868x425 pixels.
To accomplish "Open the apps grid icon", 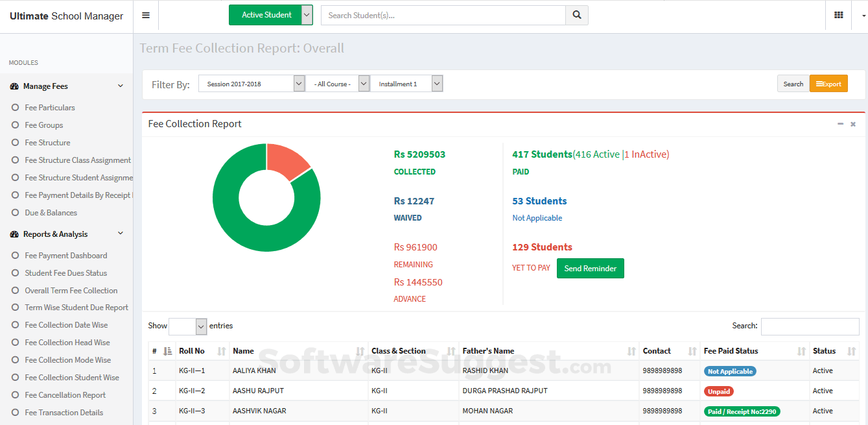I will pos(838,16).
